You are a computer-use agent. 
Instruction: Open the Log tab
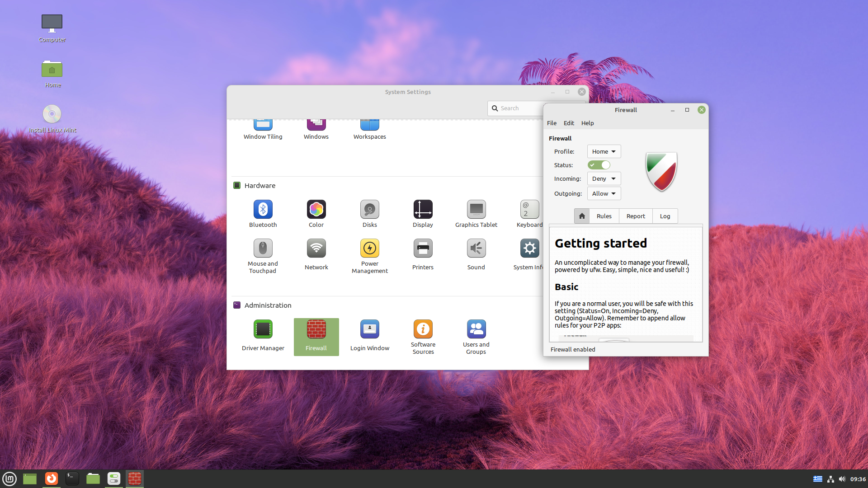(665, 216)
